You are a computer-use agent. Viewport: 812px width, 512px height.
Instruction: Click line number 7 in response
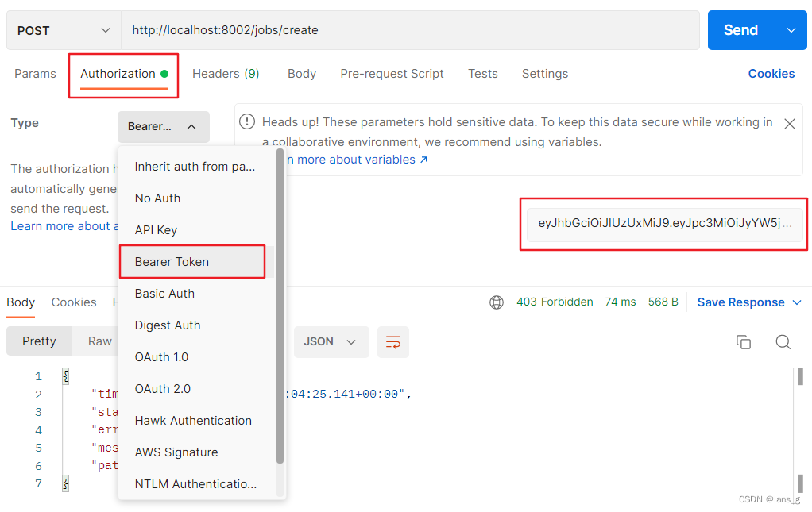tap(38, 484)
